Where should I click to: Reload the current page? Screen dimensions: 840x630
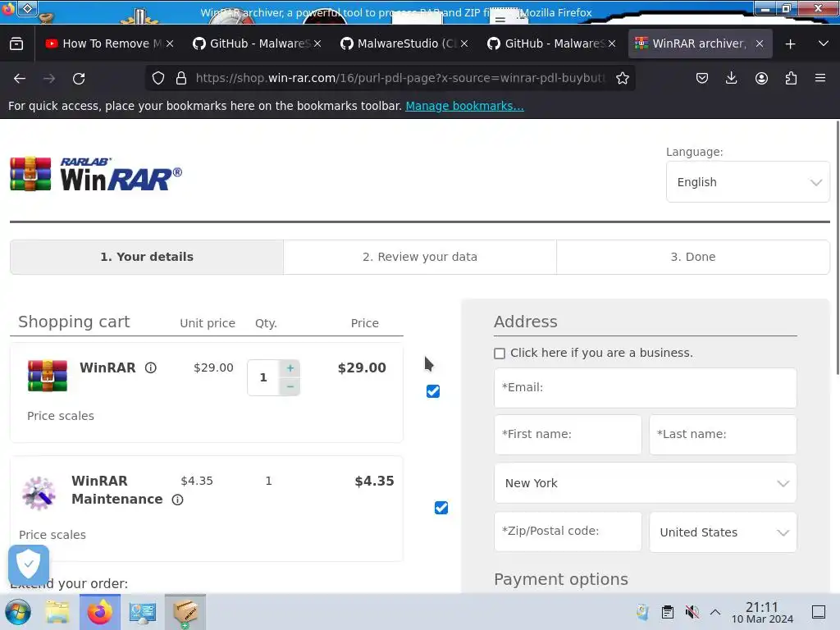point(79,78)
